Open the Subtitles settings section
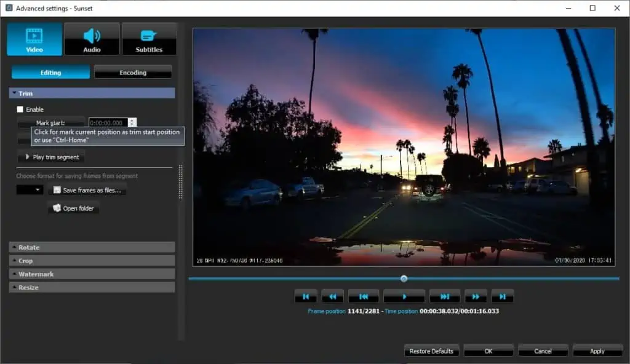The width and height of the screenshot is (630, 364). click(x=149, y=39)
